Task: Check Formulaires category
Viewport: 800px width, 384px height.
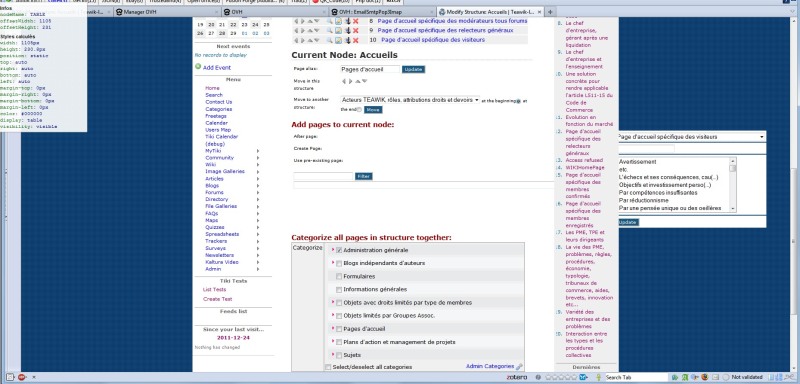Action: 339,276
